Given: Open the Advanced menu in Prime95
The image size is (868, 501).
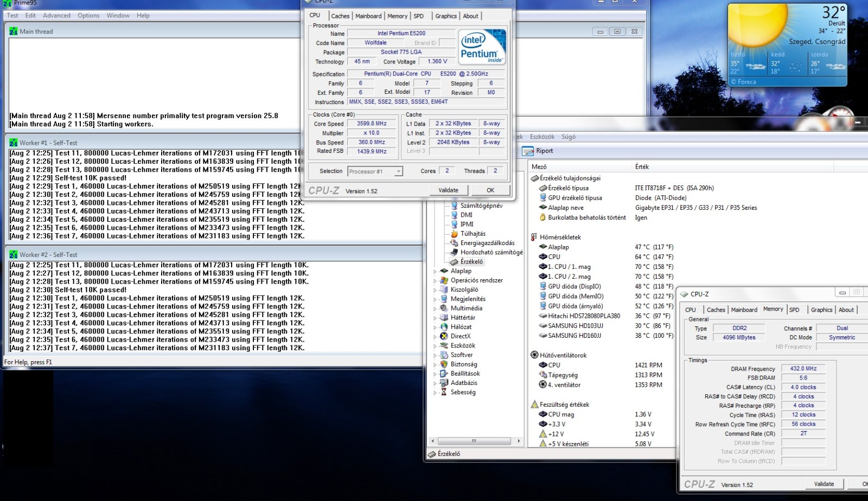Looking at the screenshot, I should click(56, 15).
